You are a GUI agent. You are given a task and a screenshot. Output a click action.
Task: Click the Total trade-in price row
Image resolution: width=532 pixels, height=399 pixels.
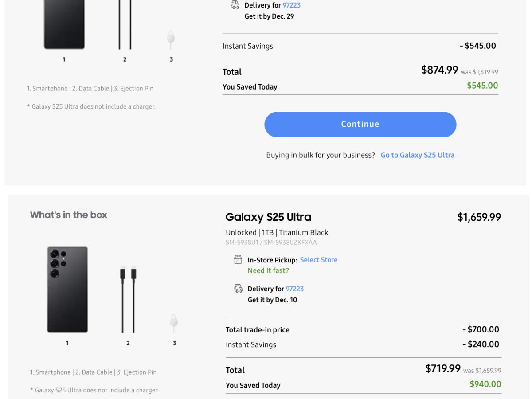point(257,330)
